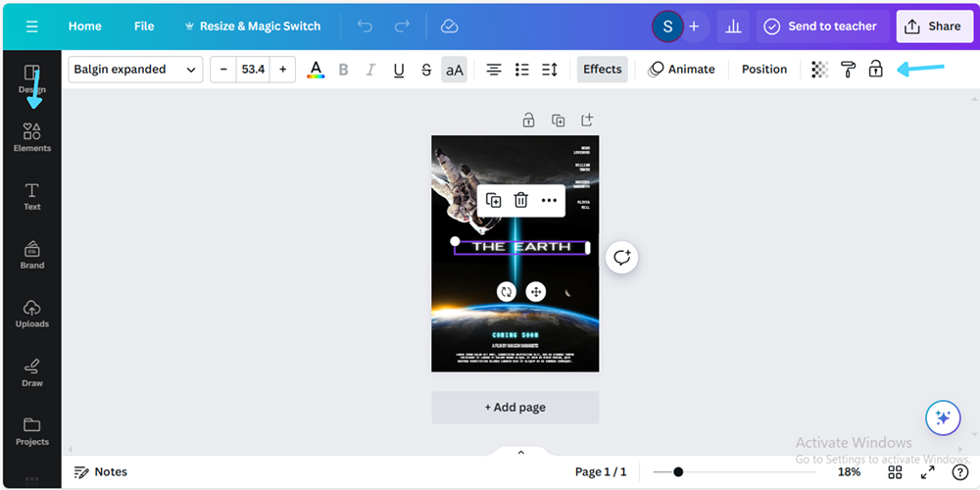
Task: Open the Design tab
Action: click(x=32, y=78)
